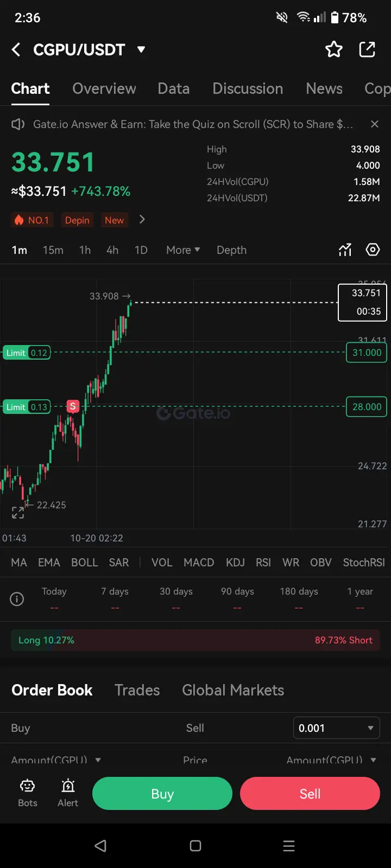The height and width of the screenshot is (868, 391).
Task: Dismiss the Gate.io announcement banner
Action: (375, 124)
